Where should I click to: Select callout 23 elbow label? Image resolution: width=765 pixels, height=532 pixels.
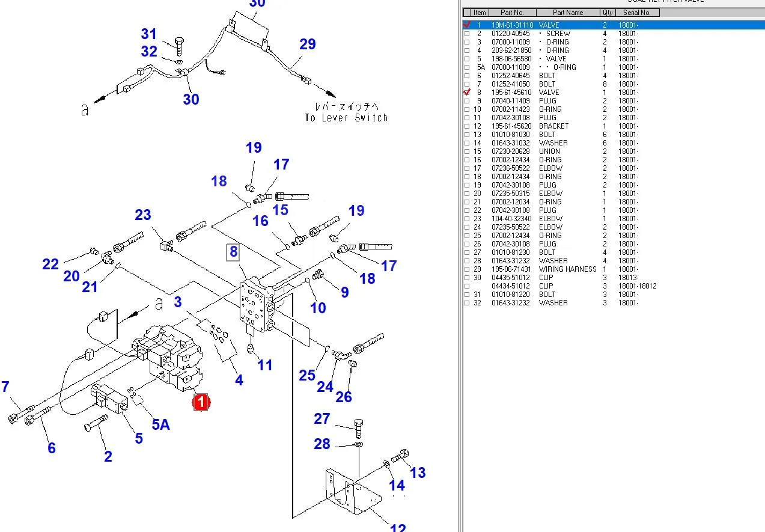[143, 215]
